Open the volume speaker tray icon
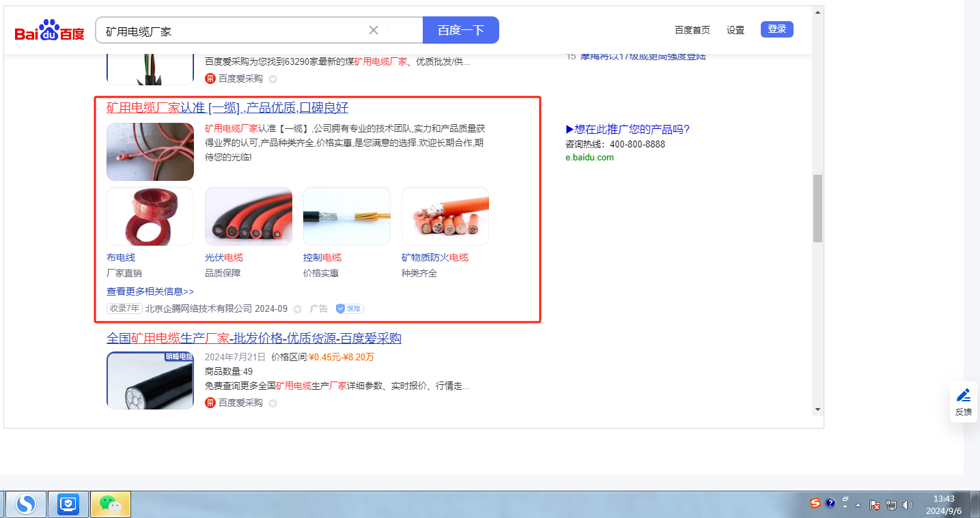Viewport: 980px width, 518px height. (908, 505)
